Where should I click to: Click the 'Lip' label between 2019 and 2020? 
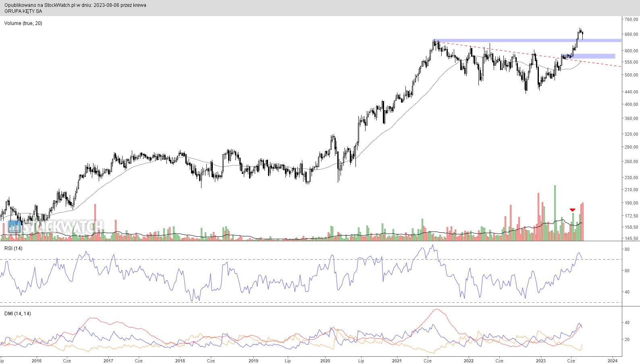[x=288, y=361]
